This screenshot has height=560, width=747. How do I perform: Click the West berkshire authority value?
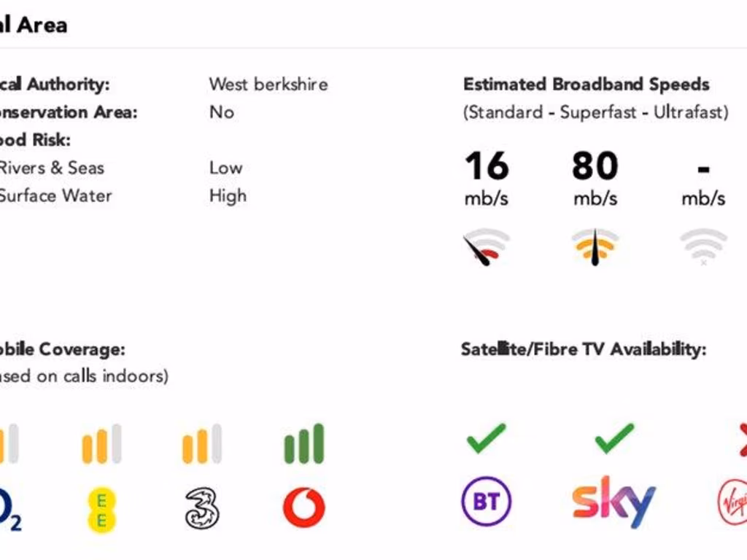pyautogui.click(x=268, y=85)
